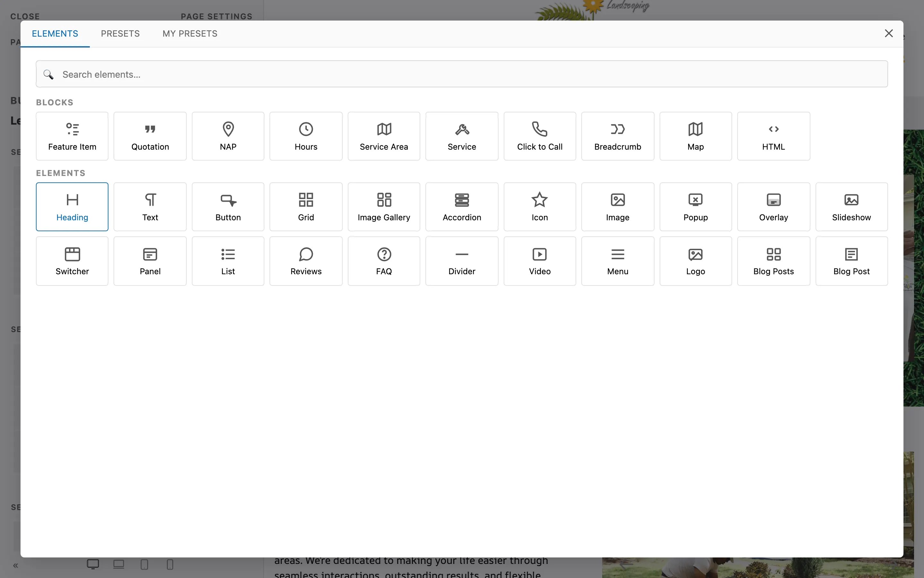The width and height of the screenshot is (924, 578).
Task: Open Page Settings in background editor
Action: 217,16
